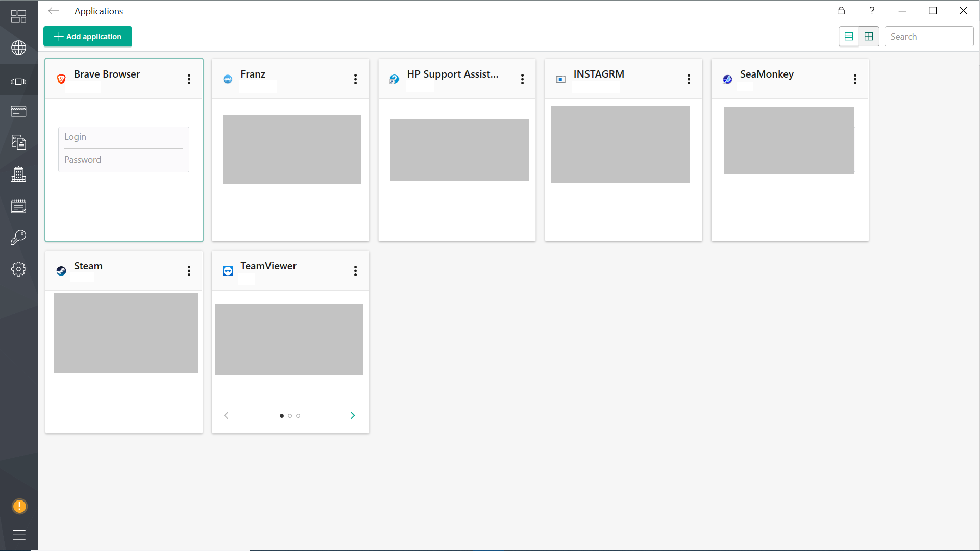
Task: Select the applications icon in sidebar
Action: click(x=19, y=82)
